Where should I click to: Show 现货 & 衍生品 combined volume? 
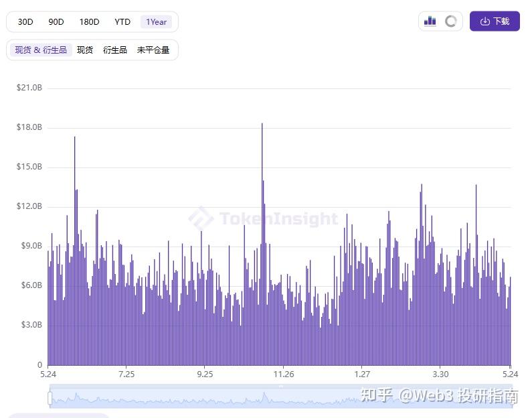41,50
